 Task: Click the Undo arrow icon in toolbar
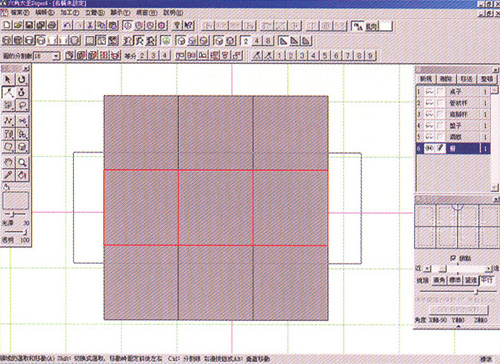click(x=67, y=25)
